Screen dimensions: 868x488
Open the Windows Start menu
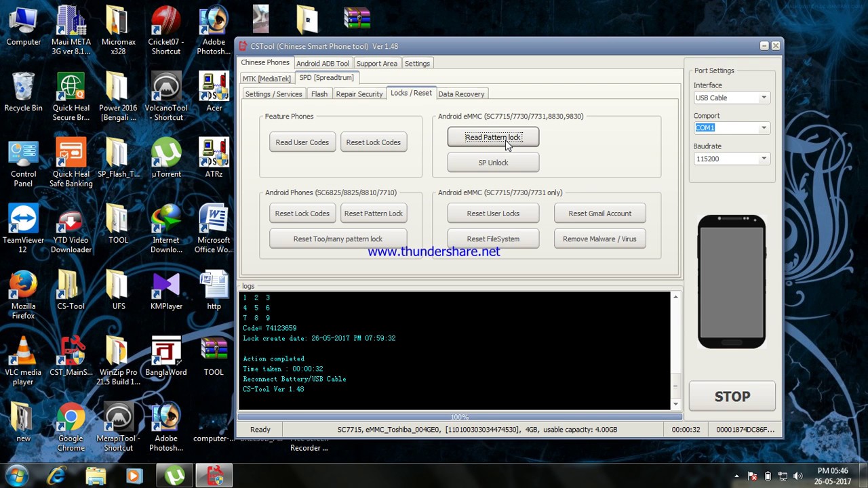tap(17, 476)
